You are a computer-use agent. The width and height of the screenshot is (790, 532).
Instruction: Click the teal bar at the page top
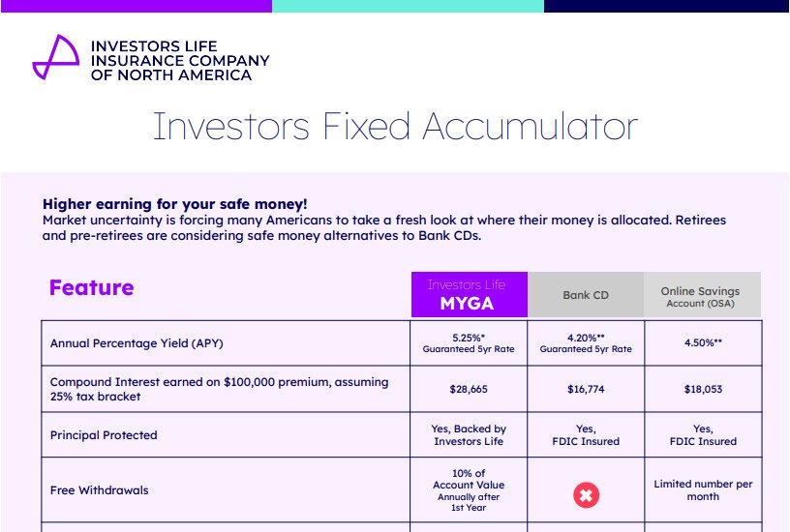(407, 6)
